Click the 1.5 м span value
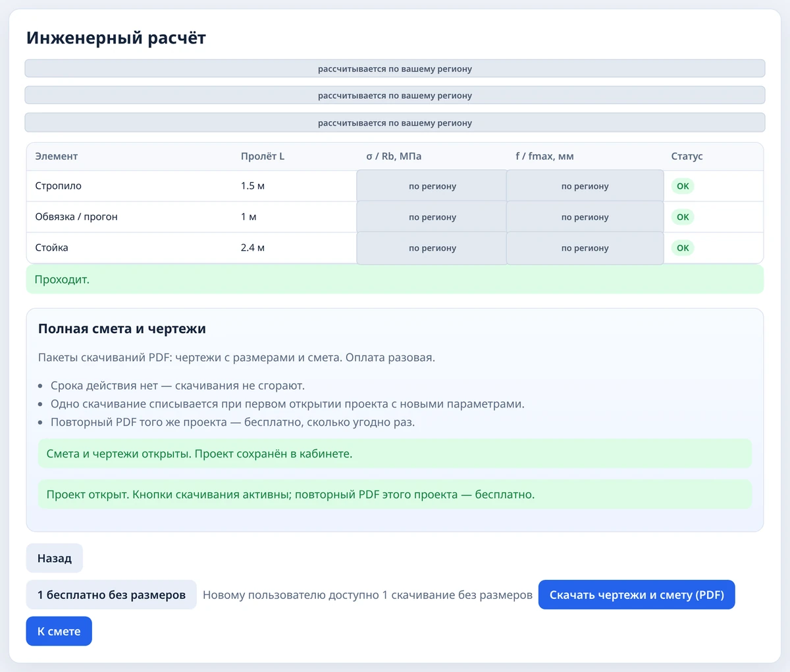790x672 pixels. (x=253, y=186)
